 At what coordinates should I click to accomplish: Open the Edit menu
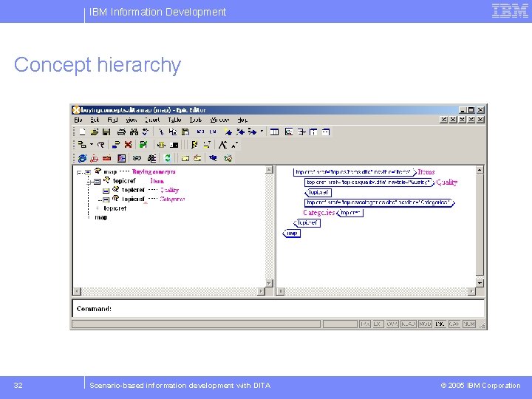point(95,120)
